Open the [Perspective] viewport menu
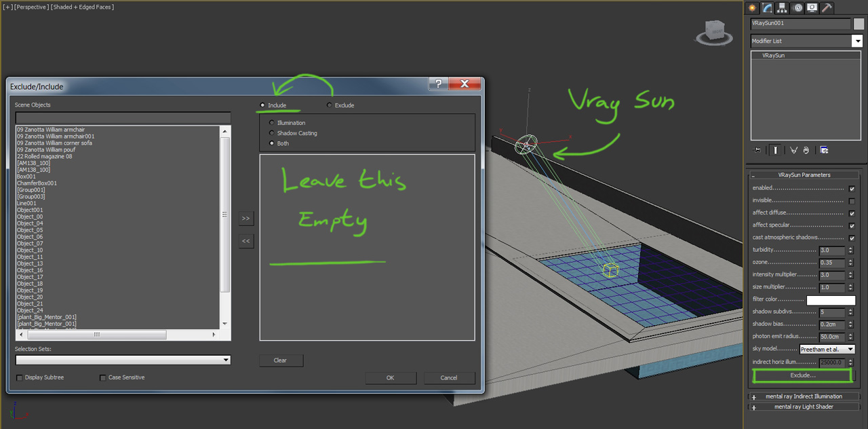The height and width of the screenshot is (429, 868). tap(31, 7)
